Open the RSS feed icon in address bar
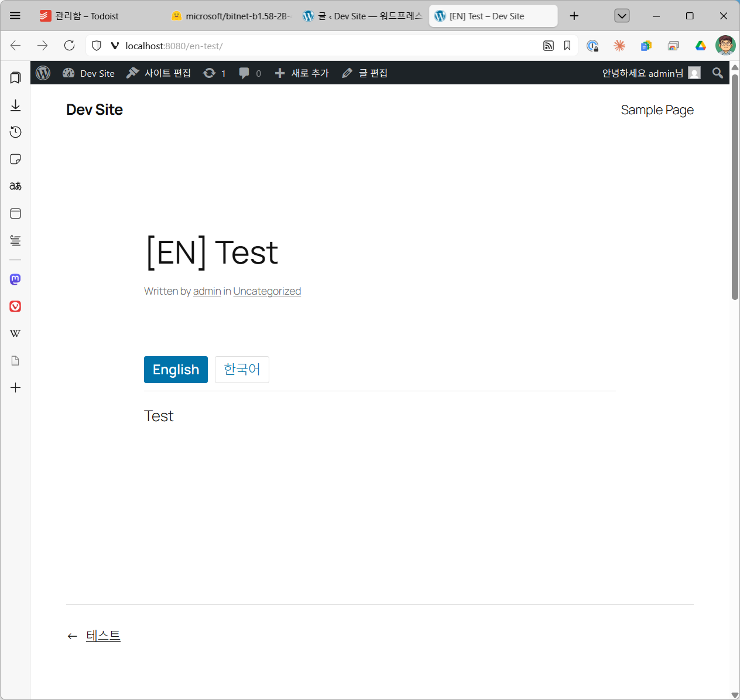Image resolution: width=740 pixels, height=700 pixels. click(x=549, y=46)
